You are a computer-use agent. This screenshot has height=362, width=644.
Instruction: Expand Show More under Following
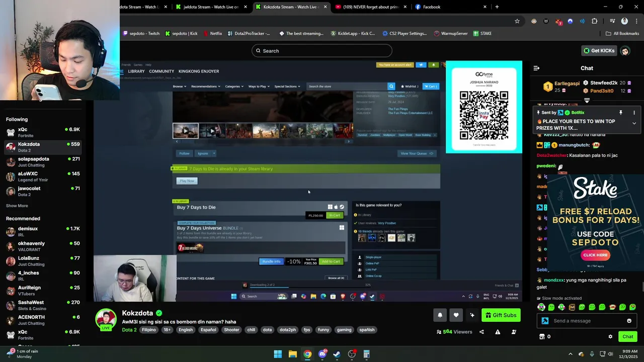point(17,206)
